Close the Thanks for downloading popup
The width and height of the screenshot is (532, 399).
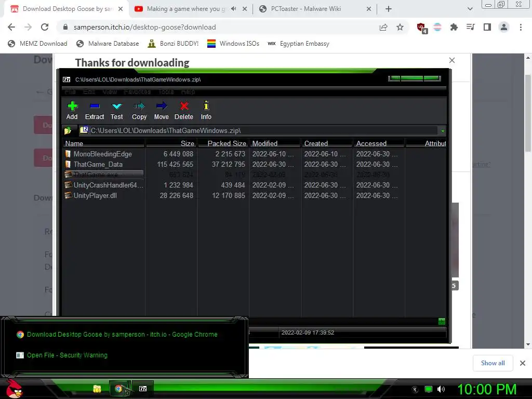point(451,60)
